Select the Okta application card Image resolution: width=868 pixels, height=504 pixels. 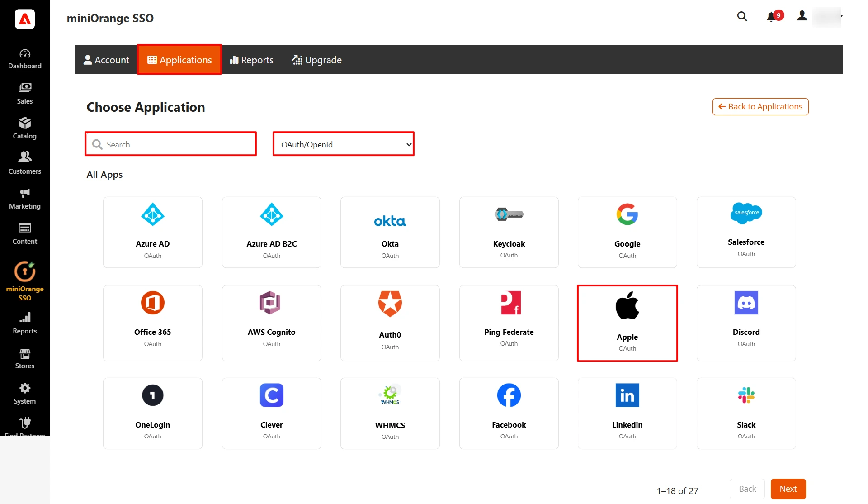click(390, 232)
